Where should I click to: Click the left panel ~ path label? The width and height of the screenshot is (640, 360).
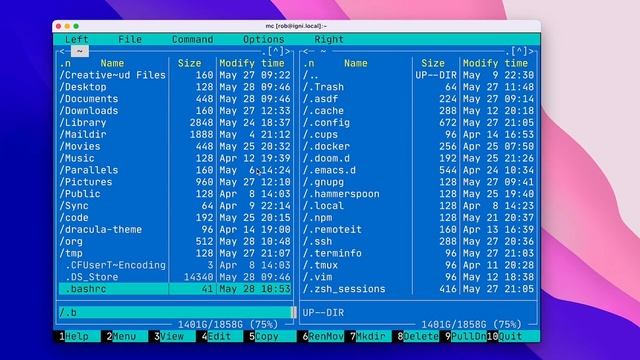80,51
